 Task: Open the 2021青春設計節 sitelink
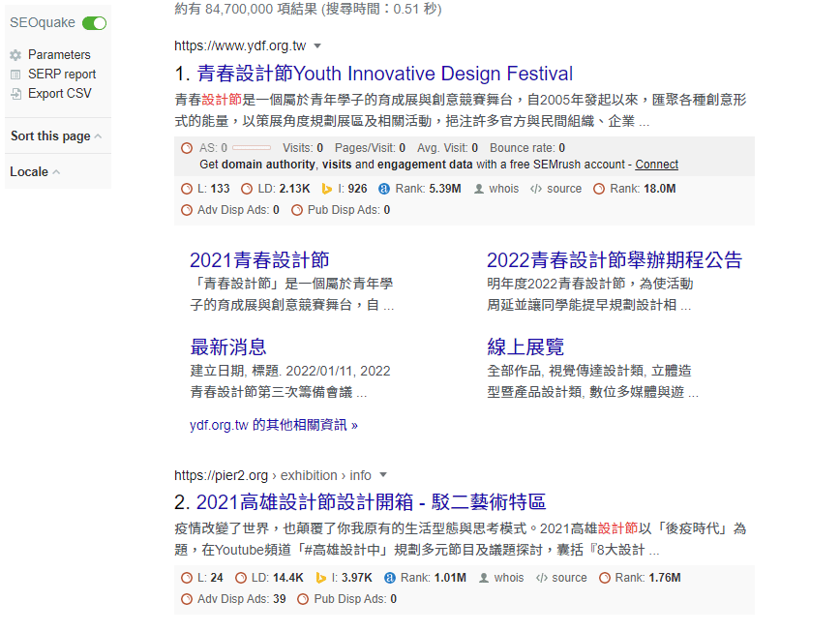[x=259, y=260]
